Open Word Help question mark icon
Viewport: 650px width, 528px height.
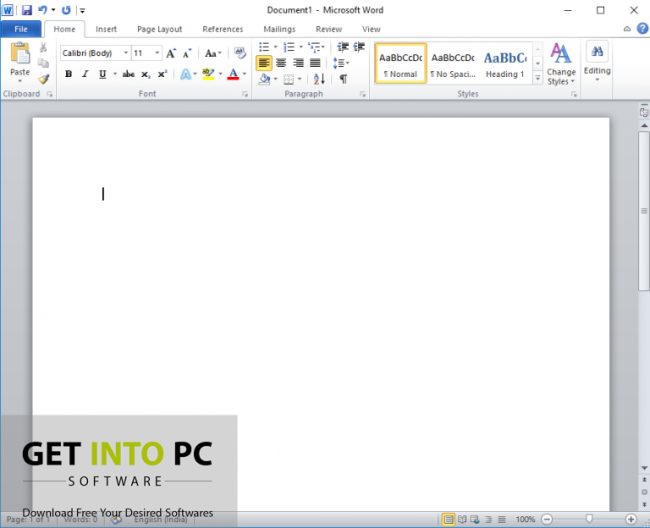tap(642, 29)
